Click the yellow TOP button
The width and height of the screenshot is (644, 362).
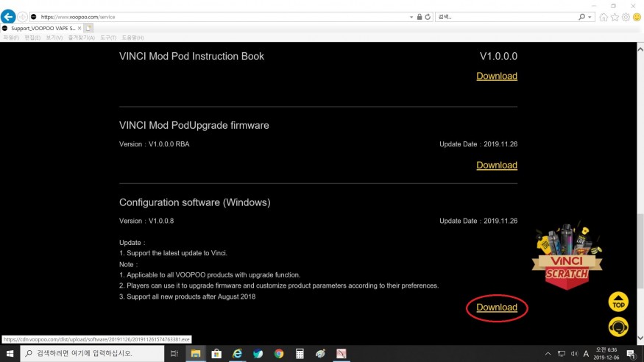[x=618, y=302]
